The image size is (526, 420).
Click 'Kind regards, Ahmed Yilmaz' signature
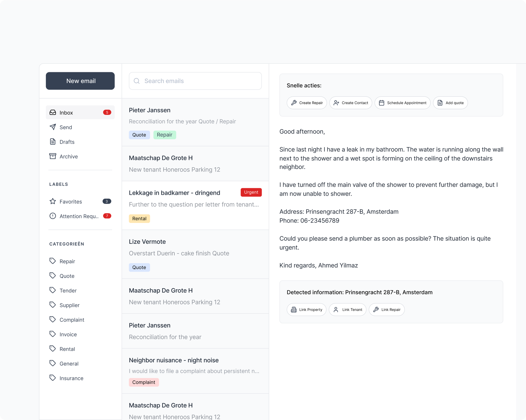tap(319, 265)
